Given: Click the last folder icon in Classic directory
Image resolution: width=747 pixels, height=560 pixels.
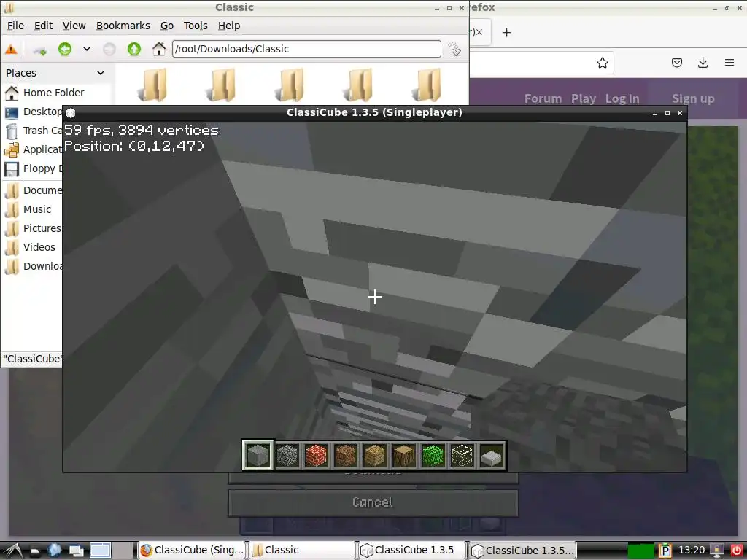Looking at the screenshot, I should pyautogui.click(x=427, y=85).
